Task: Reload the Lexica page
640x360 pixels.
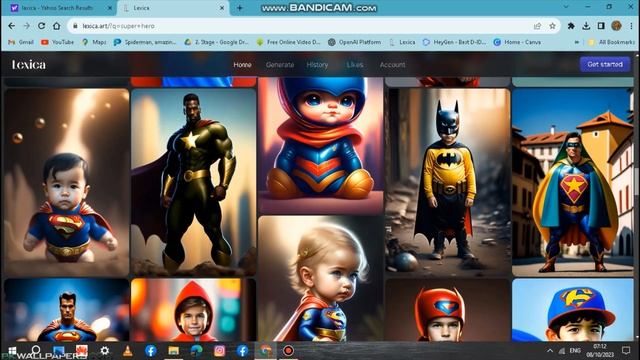Action: coord(41,26)
